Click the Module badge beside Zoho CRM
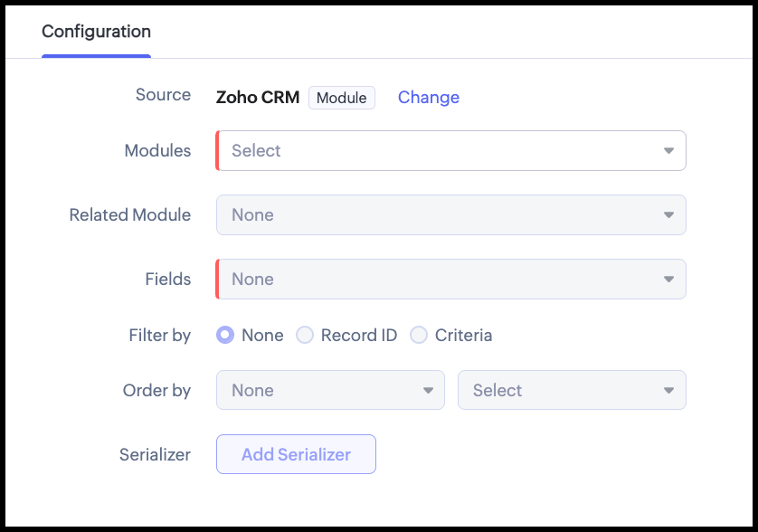This screenshot has height=532, width=758. click(x=341, y=98)
